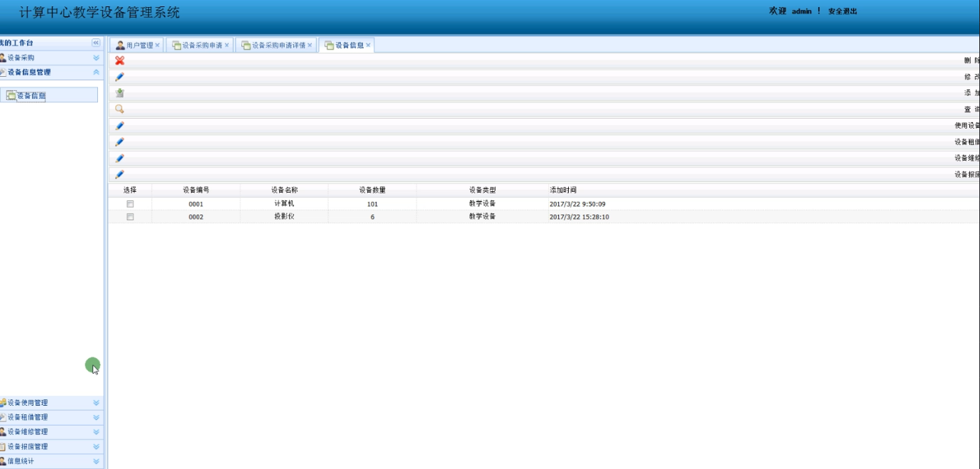The height and width of the screenshot is (469, 980).
Task: Click device number cell 0001
Action: click(x=196, y=204)
